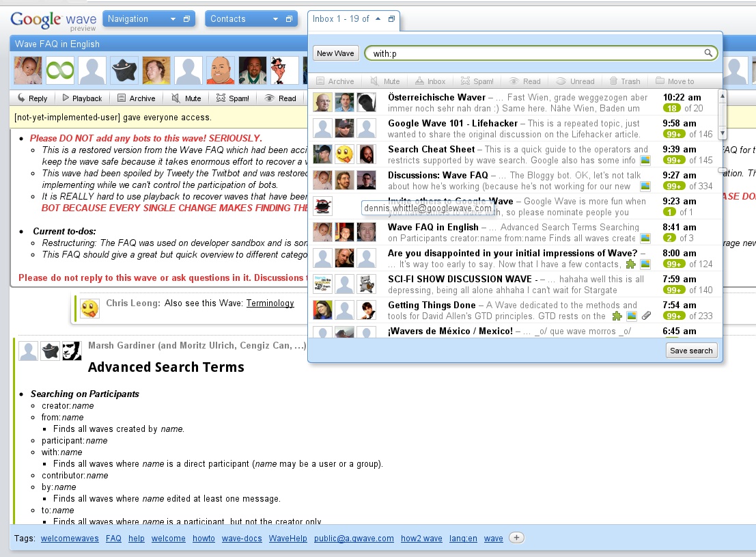Follow the Terminology wave link
This screenshot has height=557, width=756.
(270, 303)
